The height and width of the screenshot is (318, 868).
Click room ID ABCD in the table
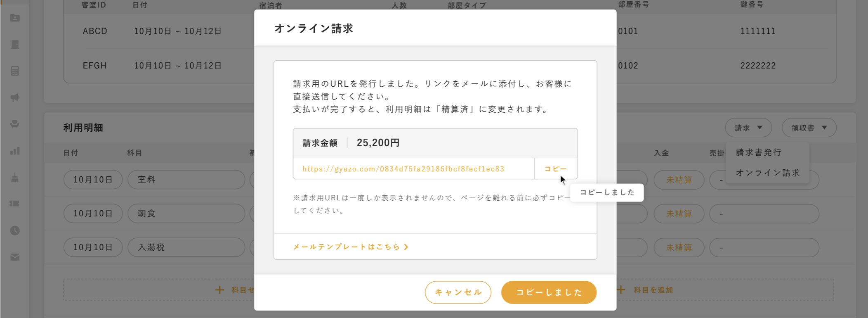click(95, 31)
